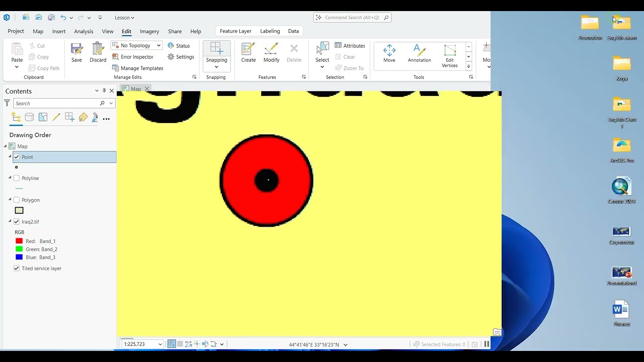Check the Polygon layer visibility
Viewport: 644px width, 362px height.
point(17,200)
